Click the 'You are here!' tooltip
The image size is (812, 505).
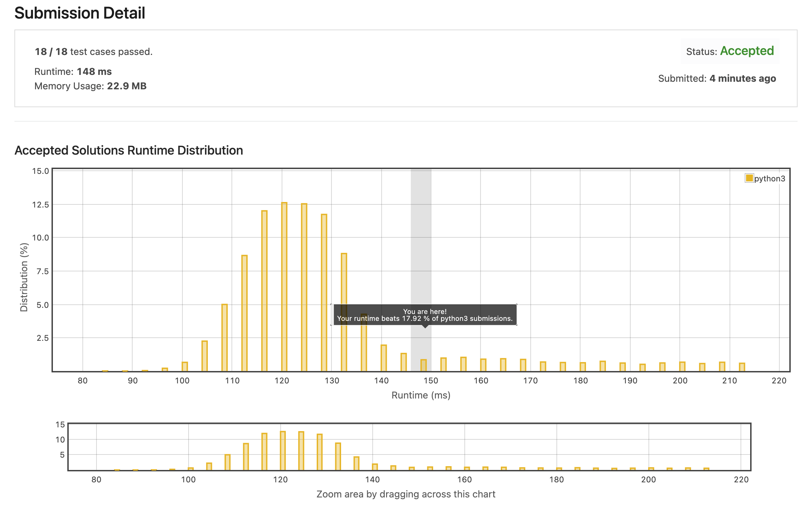pyautogui.click(x=425, y=315)
